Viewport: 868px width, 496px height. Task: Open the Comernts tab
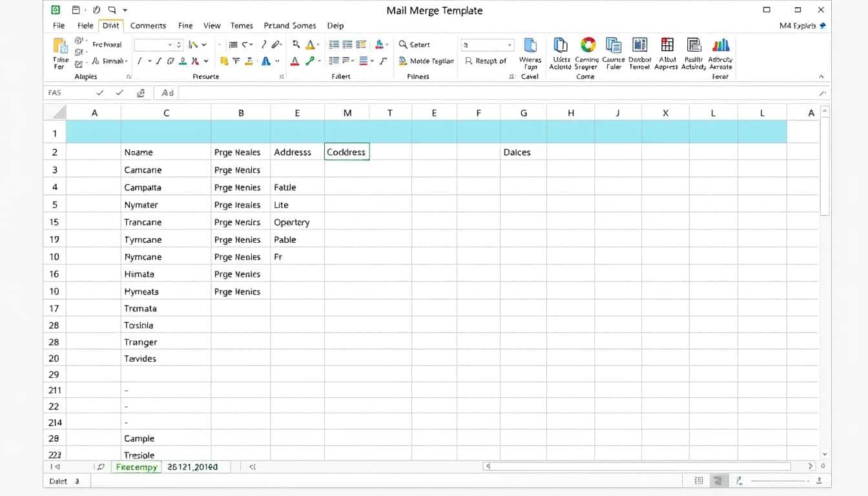[148, 26]
